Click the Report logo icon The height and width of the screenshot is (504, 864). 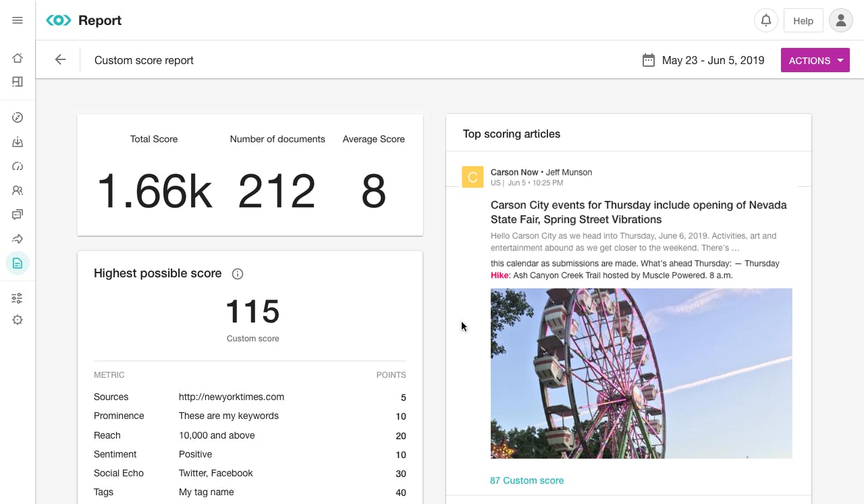tap(59, 20)
